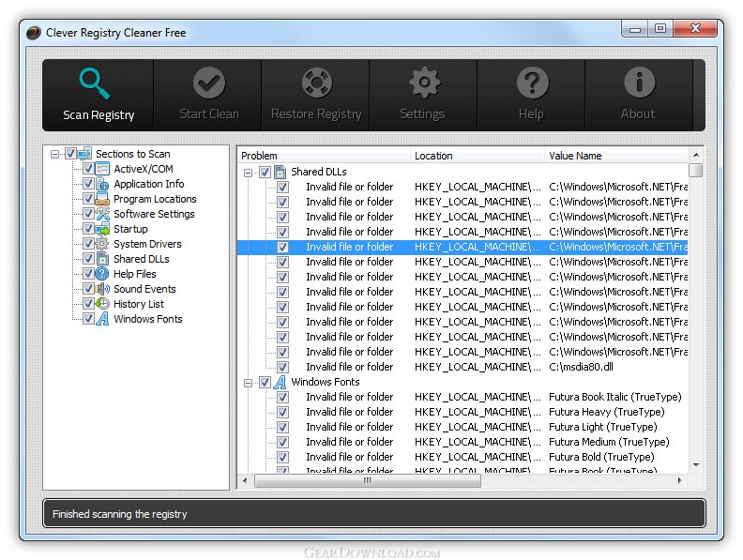
Task: Collapse the Shared DLLs results group
Action: (x=248, y=173)
